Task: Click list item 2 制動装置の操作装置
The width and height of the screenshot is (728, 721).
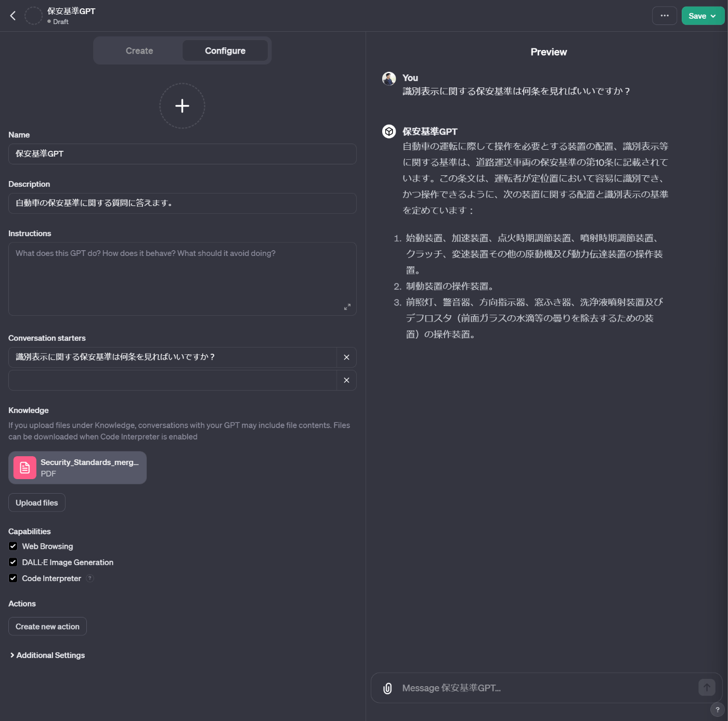Action: pyautogui.click(x=450, y=287)
